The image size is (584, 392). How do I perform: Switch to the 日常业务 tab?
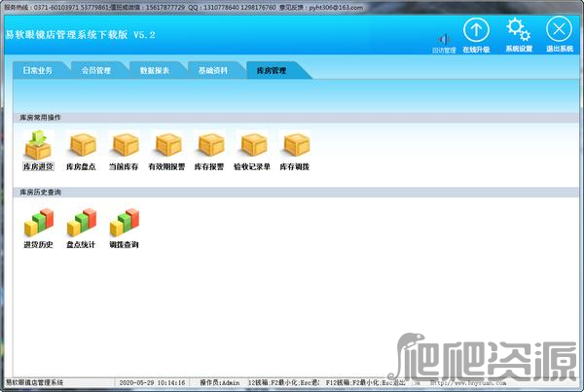click(38, 70)
